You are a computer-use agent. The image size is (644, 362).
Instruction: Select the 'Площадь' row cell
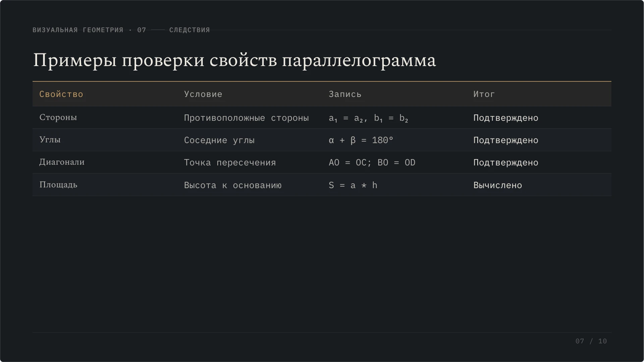pyautogui.click(x=58, y=185)
